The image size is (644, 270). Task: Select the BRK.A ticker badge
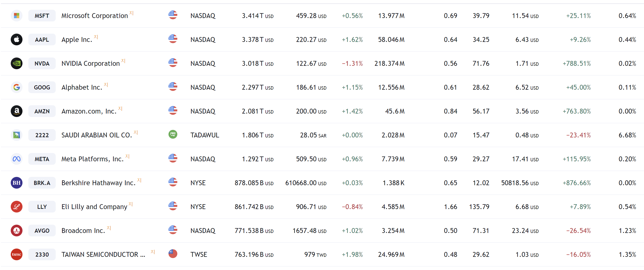point(42,183)
